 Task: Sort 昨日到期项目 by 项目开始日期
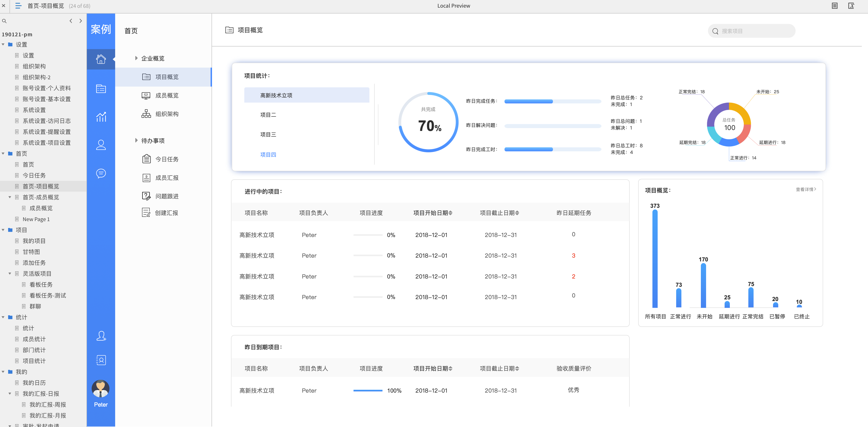(x=451, y=368)
